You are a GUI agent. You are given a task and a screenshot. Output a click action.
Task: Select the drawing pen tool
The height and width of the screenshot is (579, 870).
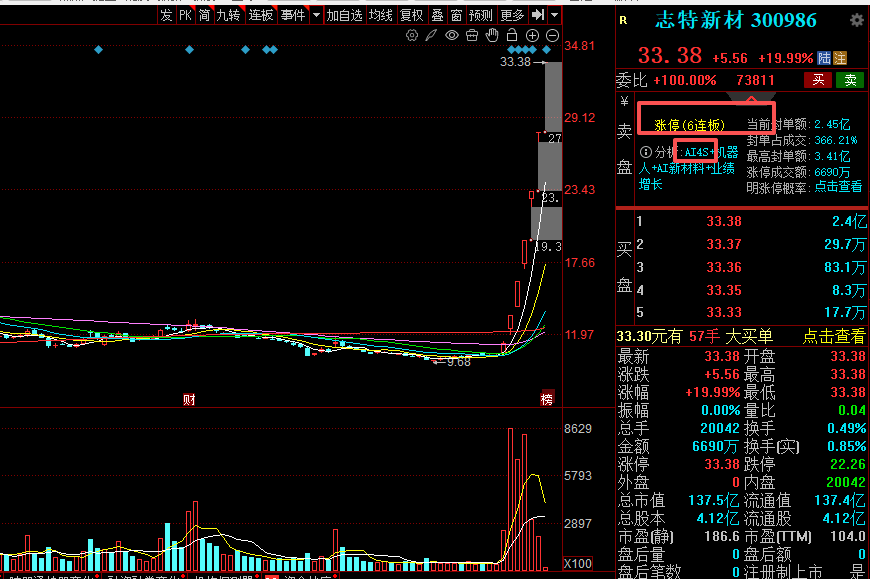(431, 36)
